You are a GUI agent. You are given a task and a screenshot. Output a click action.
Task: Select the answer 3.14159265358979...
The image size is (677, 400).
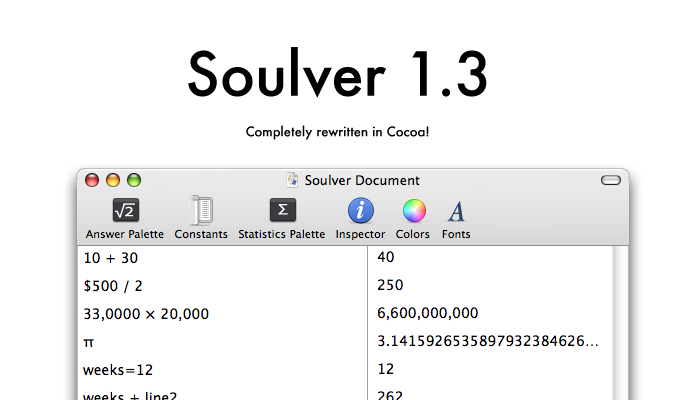[488, 341]
